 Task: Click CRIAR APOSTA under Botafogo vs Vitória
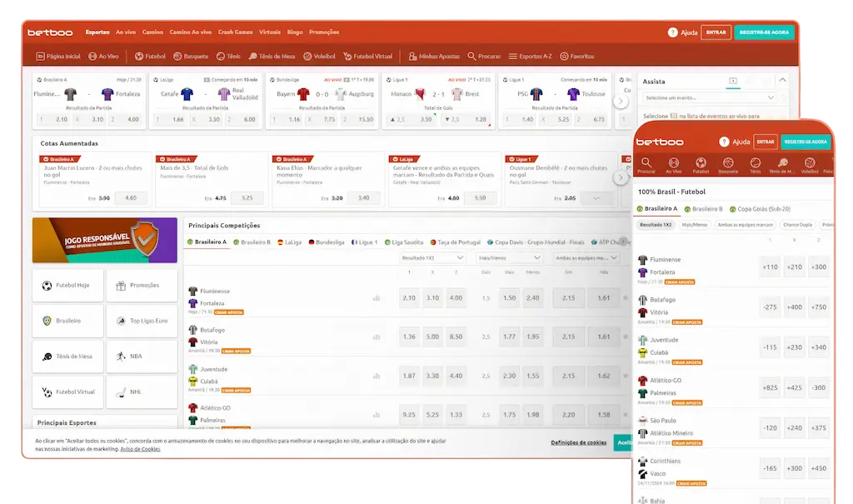tap(236, 351)
